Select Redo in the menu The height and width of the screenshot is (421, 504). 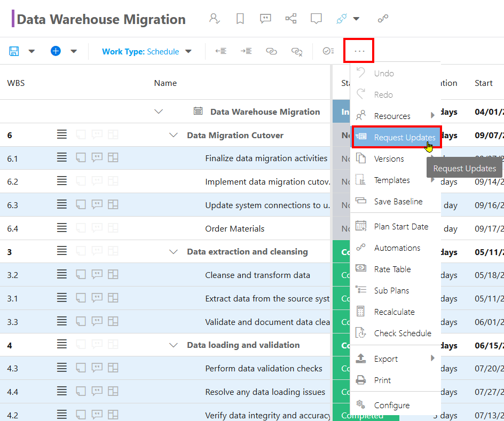[x=396, y=95]
